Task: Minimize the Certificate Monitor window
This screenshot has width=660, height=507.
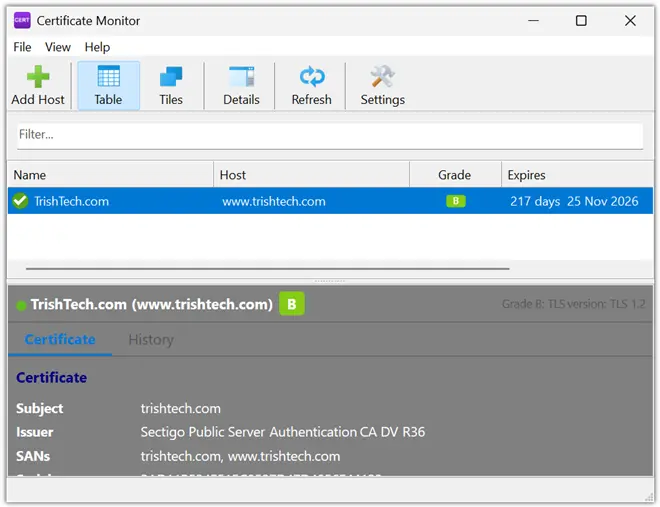Action: (533, 20)
